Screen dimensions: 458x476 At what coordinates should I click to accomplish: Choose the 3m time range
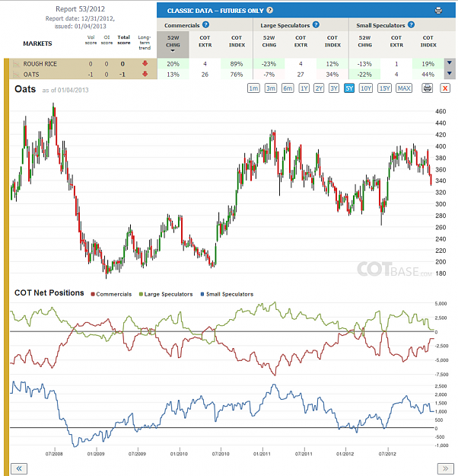271,88
